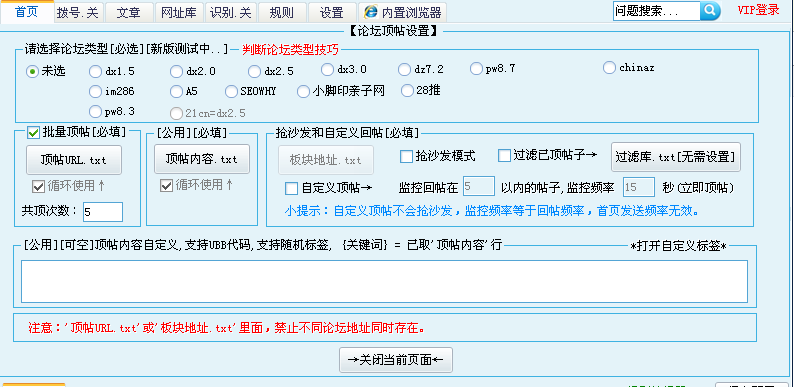Click the 共顶次数 input field
The image size is (794, 387).
(x=103, y=212)
